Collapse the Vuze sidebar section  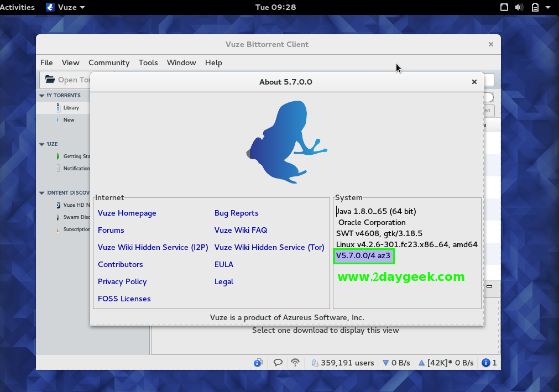[41, 144]
